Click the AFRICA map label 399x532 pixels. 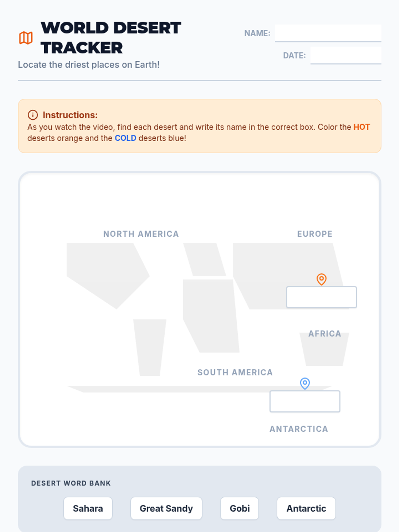click(325, 334)
